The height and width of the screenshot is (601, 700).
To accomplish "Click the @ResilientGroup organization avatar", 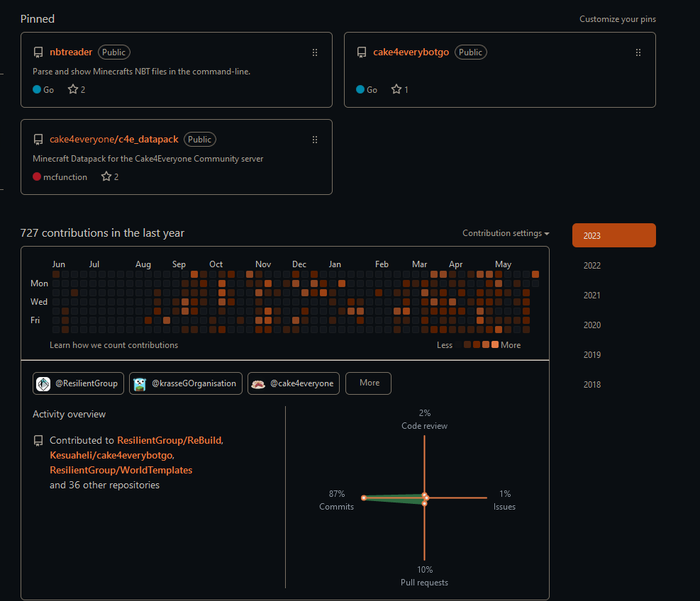I will (44, 383).
